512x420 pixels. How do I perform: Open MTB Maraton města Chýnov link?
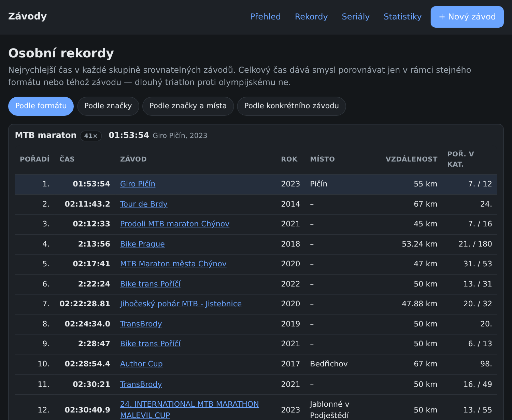(173, 264)
